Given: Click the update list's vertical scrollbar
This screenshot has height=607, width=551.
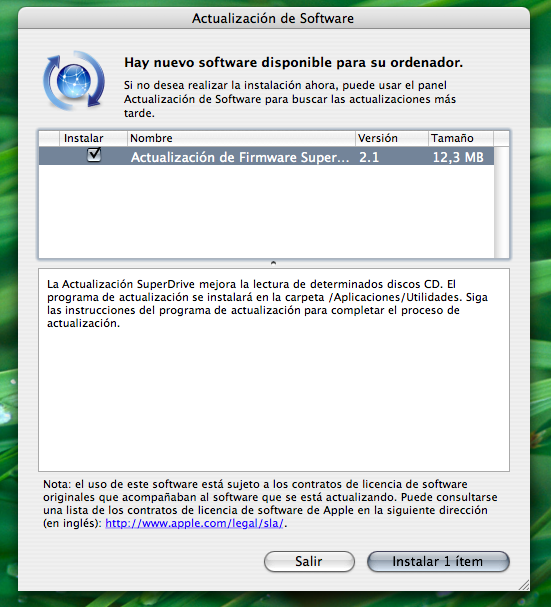Looking at the screenshot, I should [x=501, y=202].
